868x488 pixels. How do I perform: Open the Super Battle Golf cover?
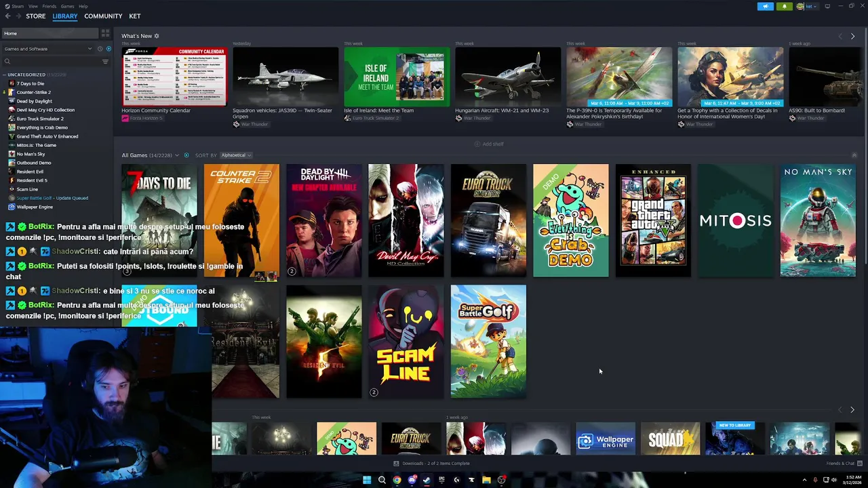tap(488, 342)
